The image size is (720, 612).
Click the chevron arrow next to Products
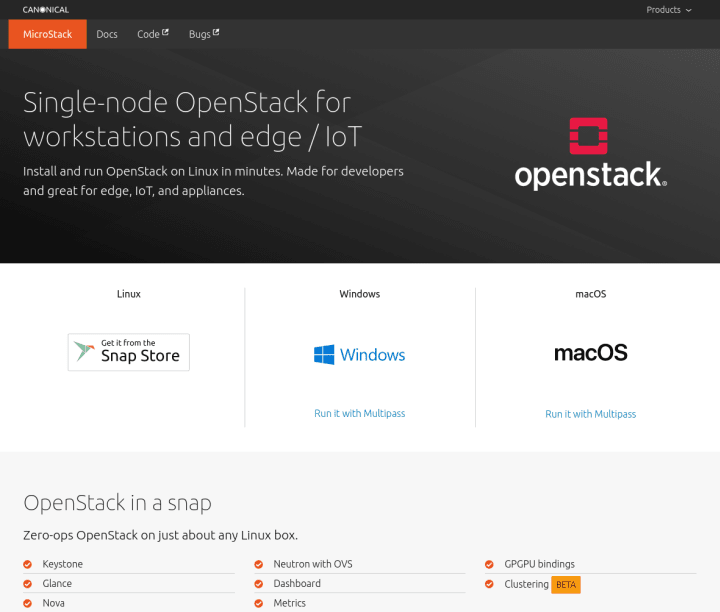(x=688, y=10)
